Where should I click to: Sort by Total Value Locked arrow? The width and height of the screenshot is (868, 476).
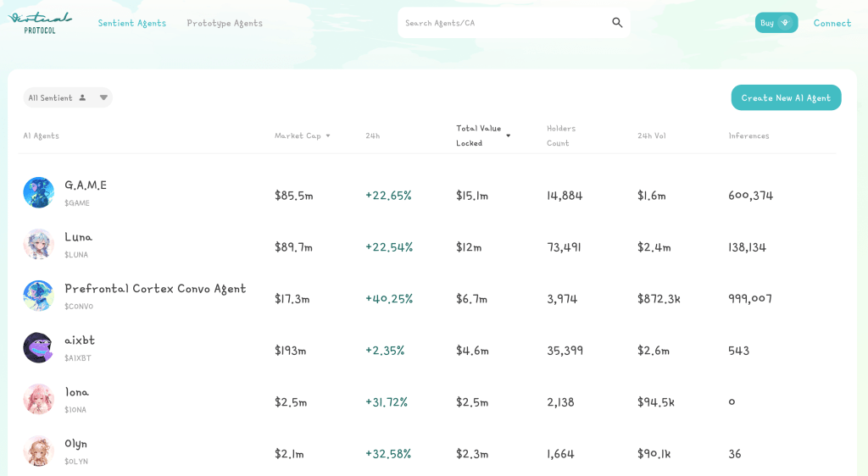point(509,136)
